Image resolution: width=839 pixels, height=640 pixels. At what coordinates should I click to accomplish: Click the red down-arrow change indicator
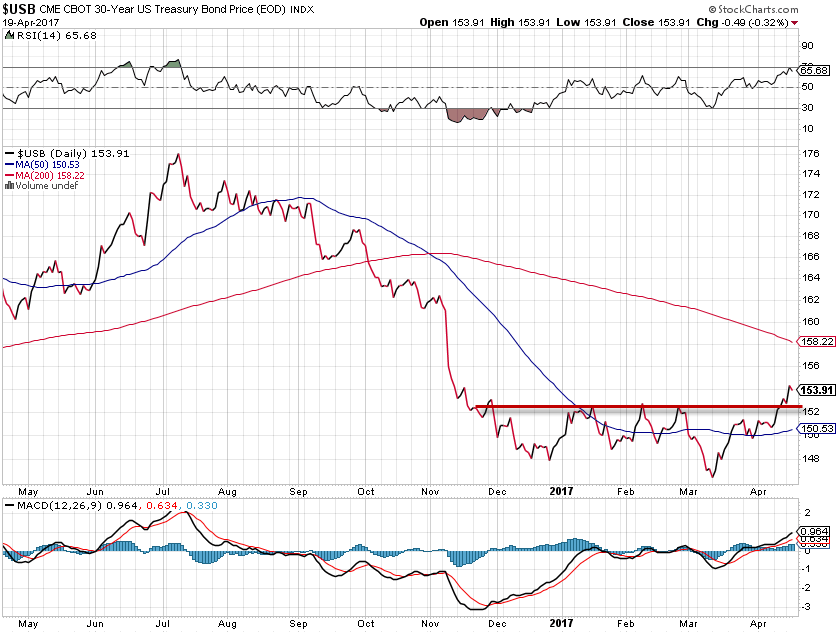tap(795, 23)
